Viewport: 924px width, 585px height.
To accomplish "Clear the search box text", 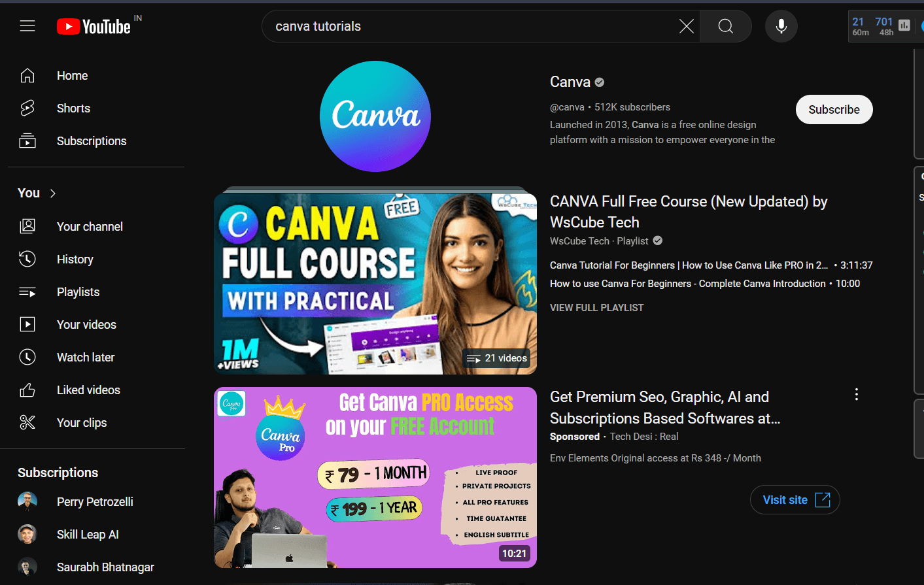I will coord(686,26).
